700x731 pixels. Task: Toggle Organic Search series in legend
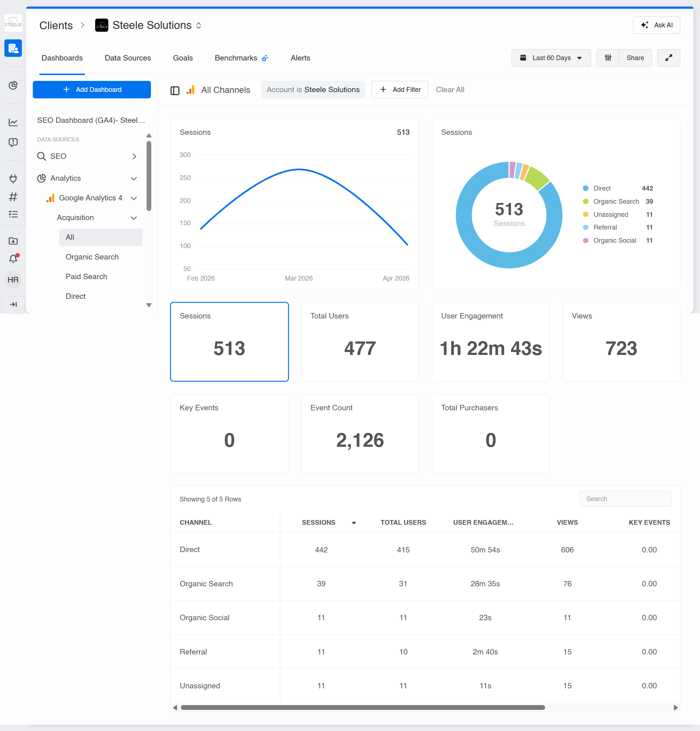coord(616,202)
